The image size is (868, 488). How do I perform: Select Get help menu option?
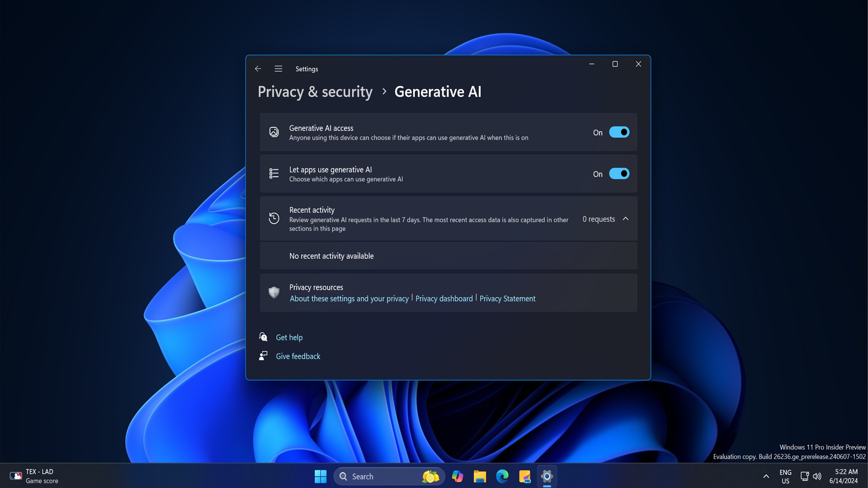[289, 337]
